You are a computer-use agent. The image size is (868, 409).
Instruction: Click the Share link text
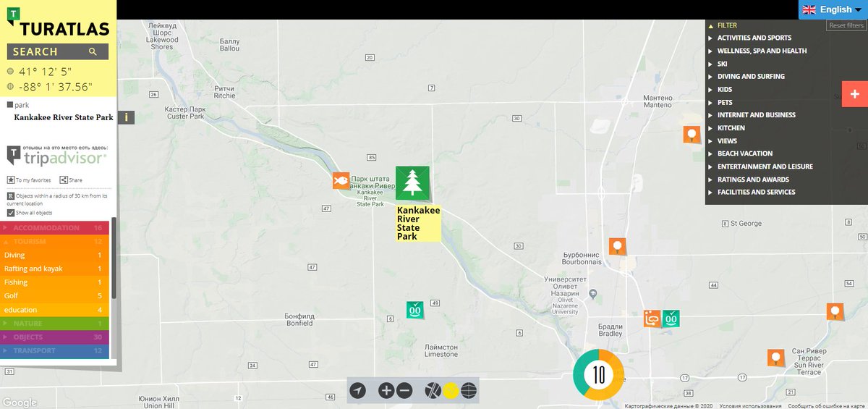tap(75, 180)
